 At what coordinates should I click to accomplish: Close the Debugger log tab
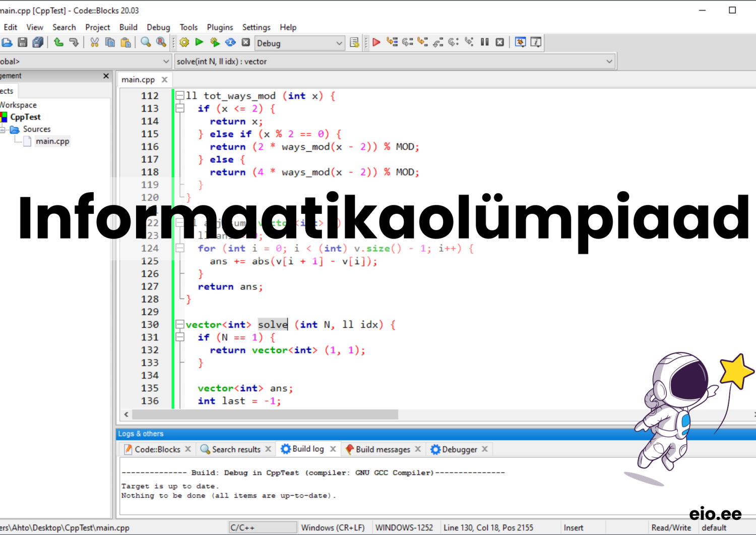(485, 449)
